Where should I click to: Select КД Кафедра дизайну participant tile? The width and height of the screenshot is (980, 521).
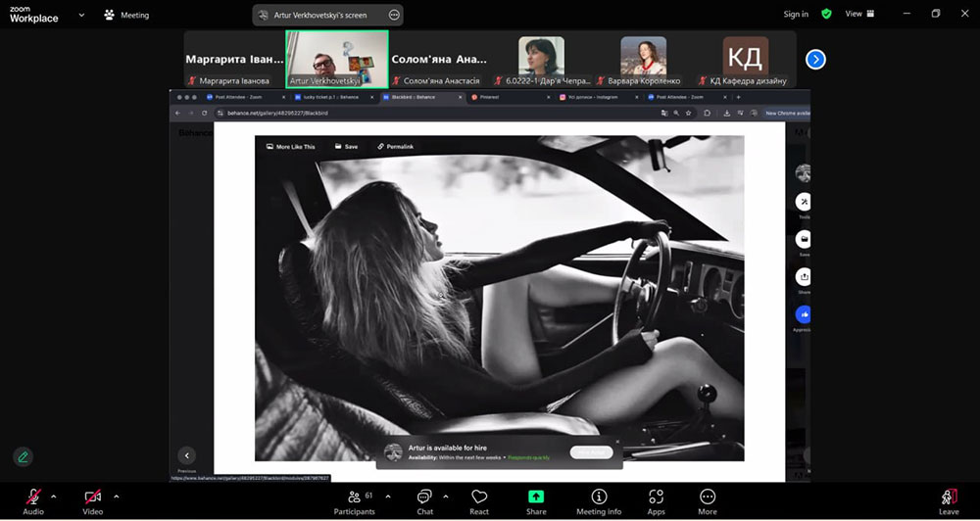[x=746, y=60]
